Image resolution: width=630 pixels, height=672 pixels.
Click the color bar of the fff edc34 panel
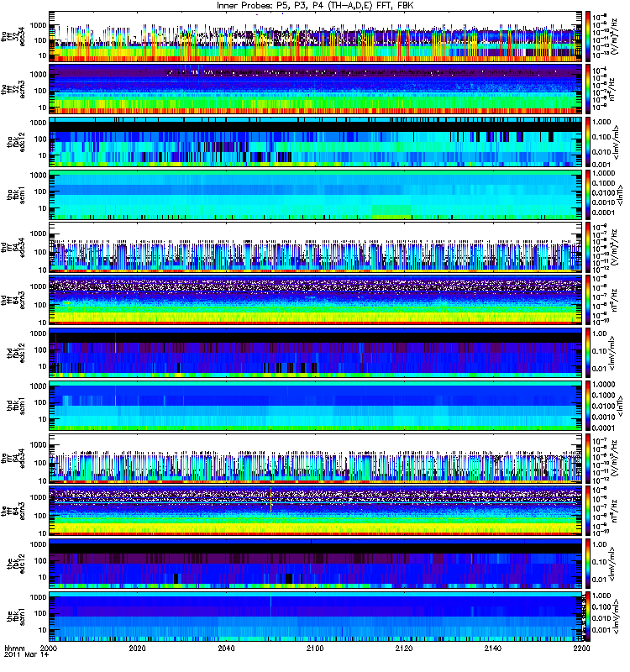588,458
